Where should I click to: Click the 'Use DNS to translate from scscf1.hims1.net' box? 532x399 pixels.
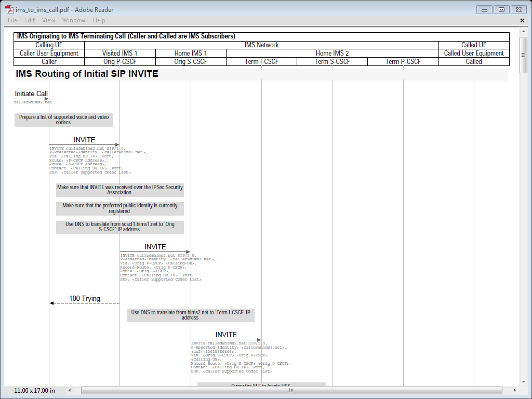click(x=120, y=227)
